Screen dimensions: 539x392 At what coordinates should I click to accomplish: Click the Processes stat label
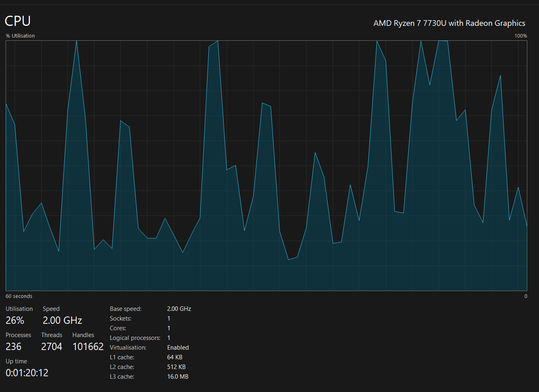18,335
